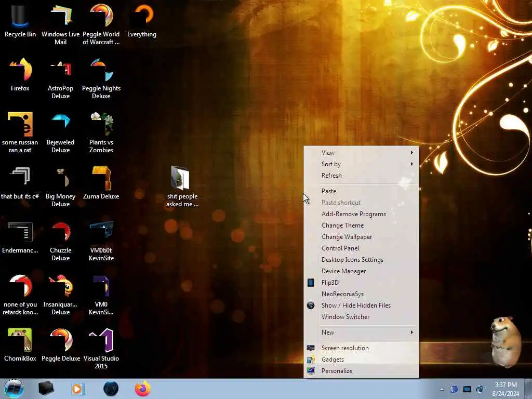
Task: Select Chuzzle Deluxe desktop icon
Action: (x=60, y=241)
